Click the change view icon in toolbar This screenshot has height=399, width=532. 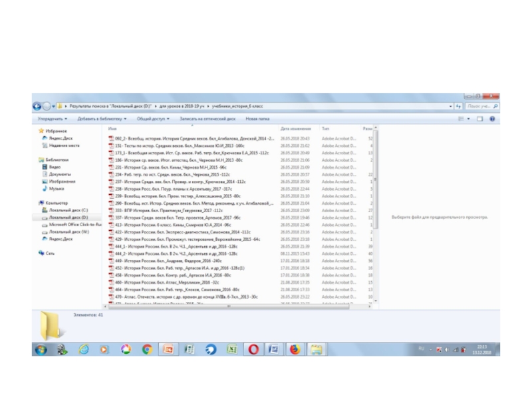click(x=461, y=119)
